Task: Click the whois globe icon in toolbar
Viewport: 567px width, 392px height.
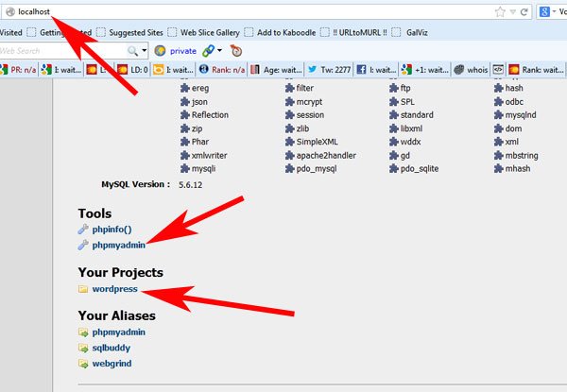Action: point(458,69)
